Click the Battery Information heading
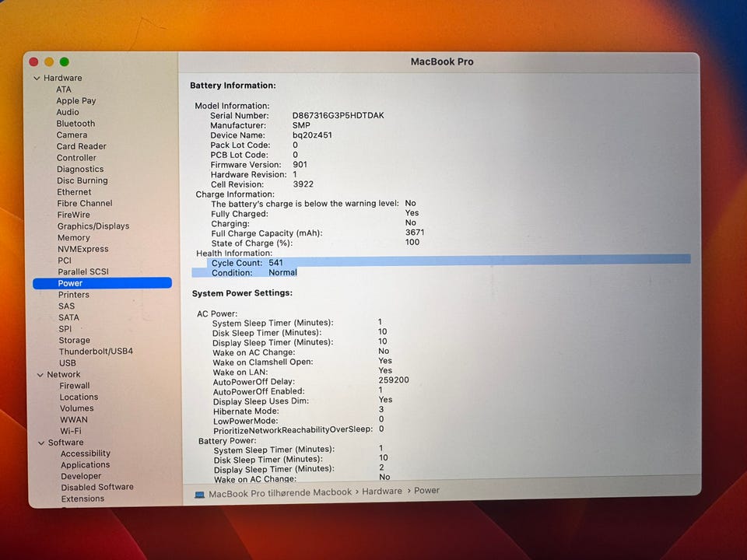 (233, 86)
